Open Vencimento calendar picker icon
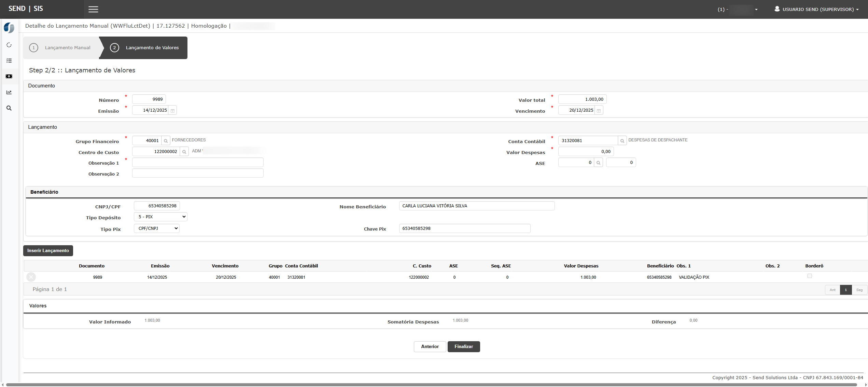The width and height of the screenshot is (868, 387). click(x=599, y=110)
